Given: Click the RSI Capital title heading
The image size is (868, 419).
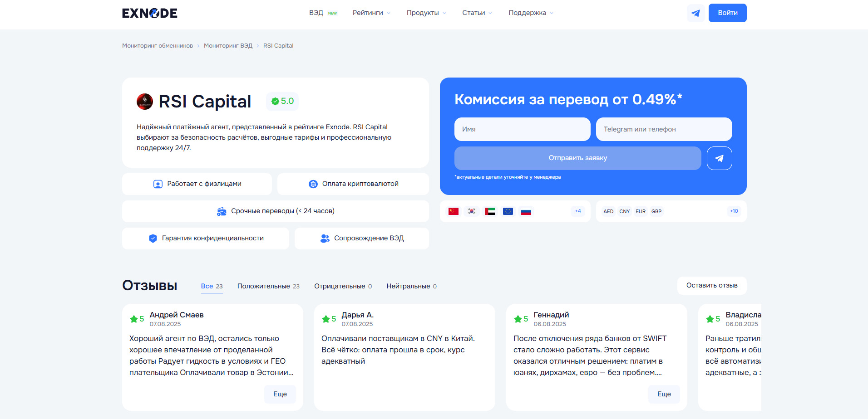Looking at the screenshot, I should point(205,102).
